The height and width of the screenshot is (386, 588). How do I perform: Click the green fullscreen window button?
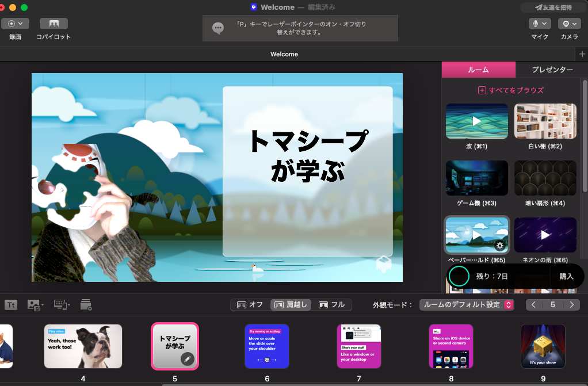[24, 7]
